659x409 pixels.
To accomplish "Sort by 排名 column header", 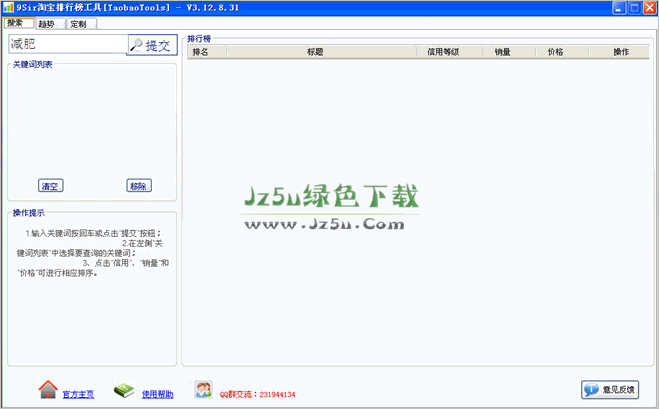I will click(206, 52).
